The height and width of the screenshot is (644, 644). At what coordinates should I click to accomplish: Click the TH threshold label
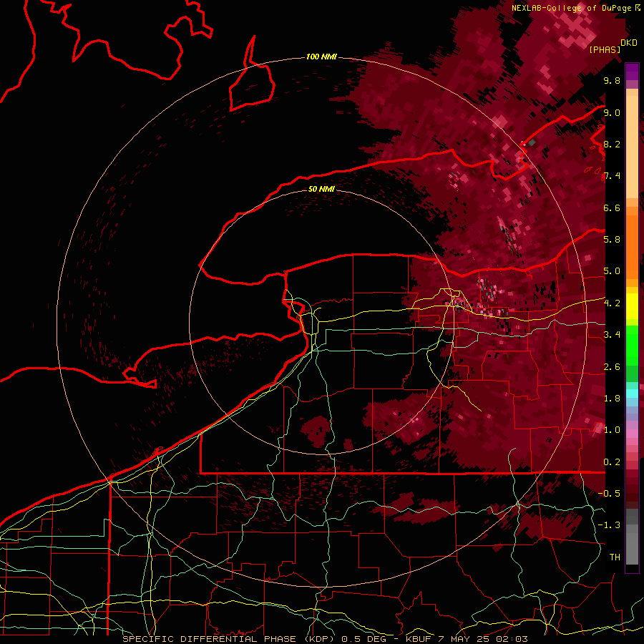click(x=615, y=557)
